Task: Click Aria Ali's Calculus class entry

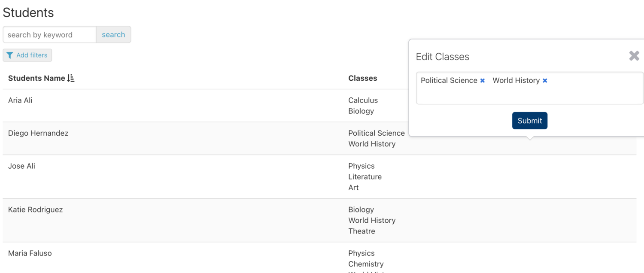Action: pyautogui.click(x=363, y=100)
